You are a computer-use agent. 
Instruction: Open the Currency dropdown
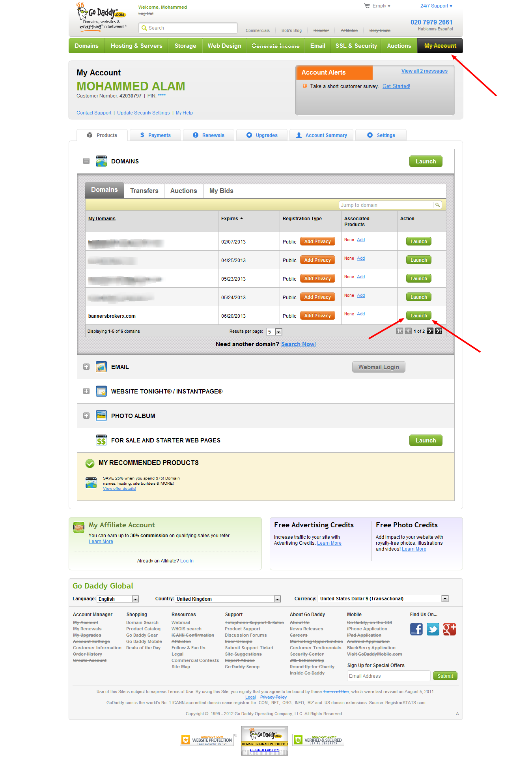pyautogui.click(x=383, y=599)
